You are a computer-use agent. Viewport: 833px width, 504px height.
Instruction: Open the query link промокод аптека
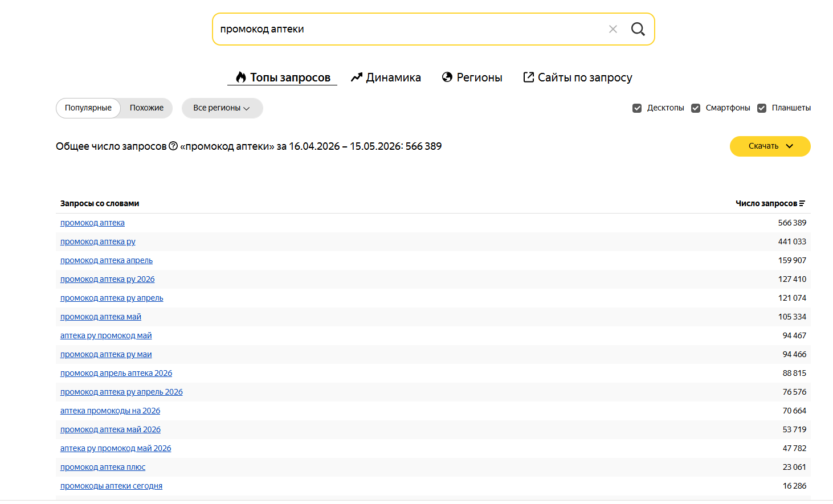[x=92, y=223]
